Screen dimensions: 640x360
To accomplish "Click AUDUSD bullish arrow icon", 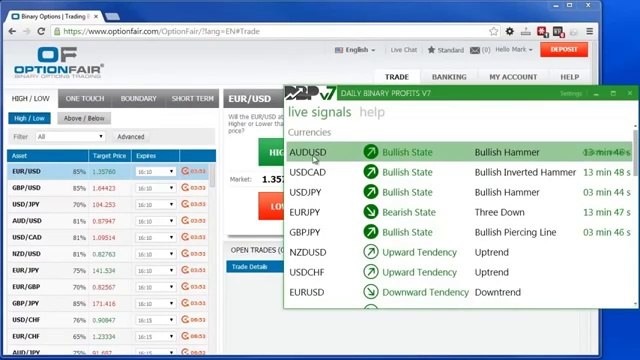I will click(x=371, y=152).
